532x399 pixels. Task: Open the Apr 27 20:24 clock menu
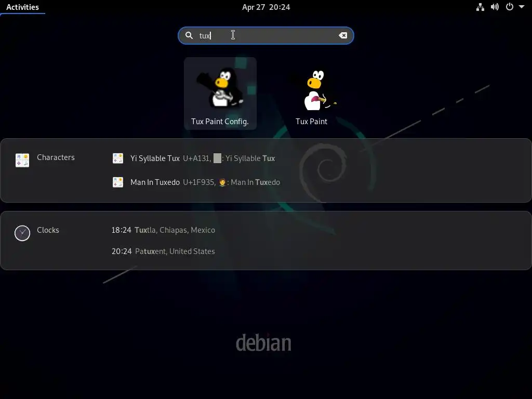266,7
